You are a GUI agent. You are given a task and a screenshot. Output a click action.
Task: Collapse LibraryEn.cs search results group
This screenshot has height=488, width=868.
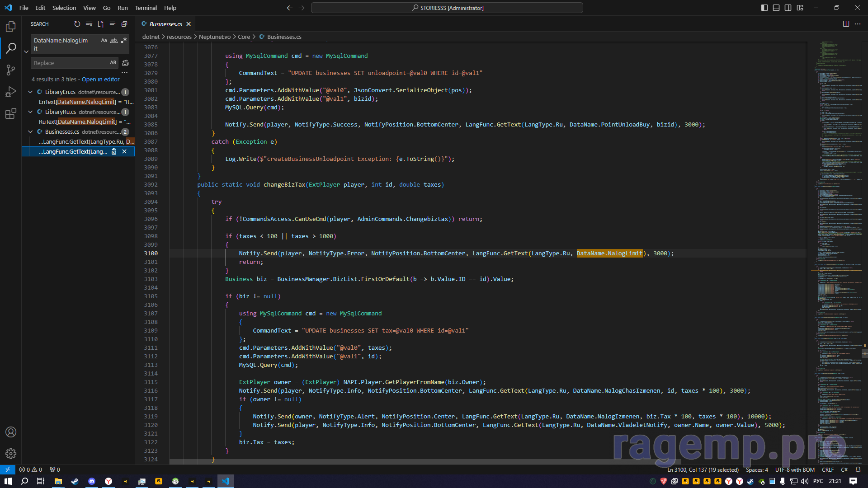(x=30, y=92)
